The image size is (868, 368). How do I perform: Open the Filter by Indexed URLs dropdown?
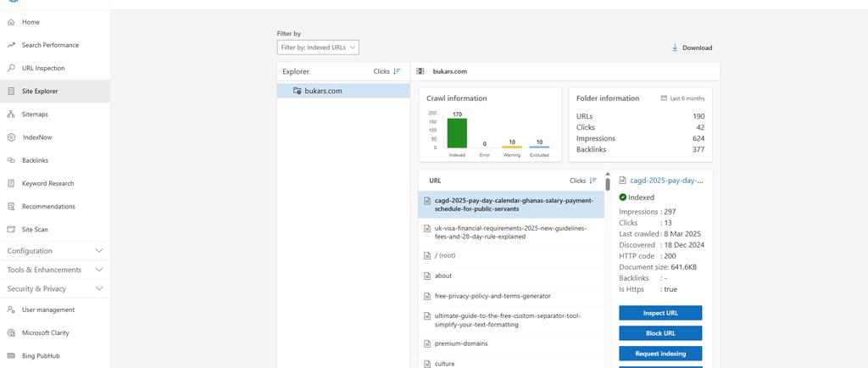[x=318, y=47]
